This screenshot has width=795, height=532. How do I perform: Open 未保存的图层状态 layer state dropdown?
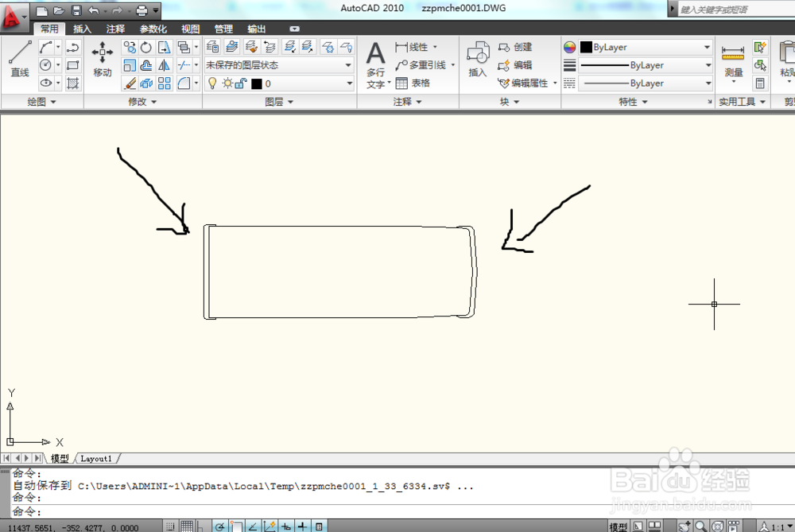pyautogui.click(x=279, y=65)
